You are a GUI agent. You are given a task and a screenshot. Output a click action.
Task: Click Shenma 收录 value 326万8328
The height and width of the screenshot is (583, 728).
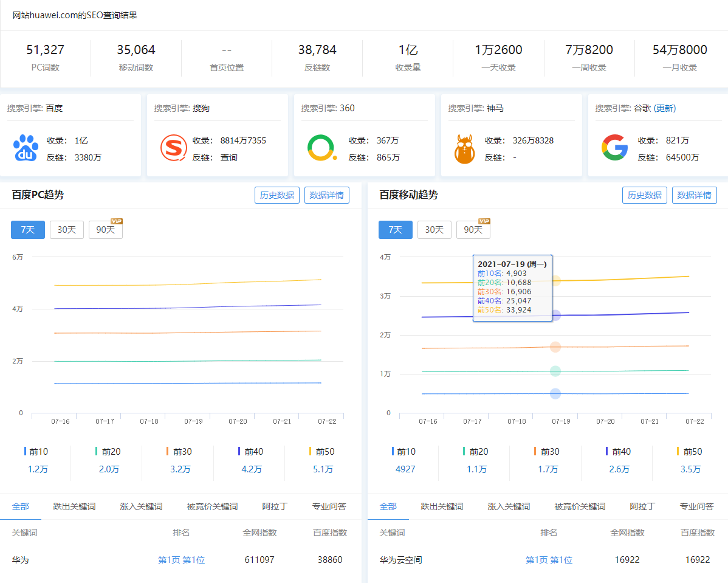point(533,140)
